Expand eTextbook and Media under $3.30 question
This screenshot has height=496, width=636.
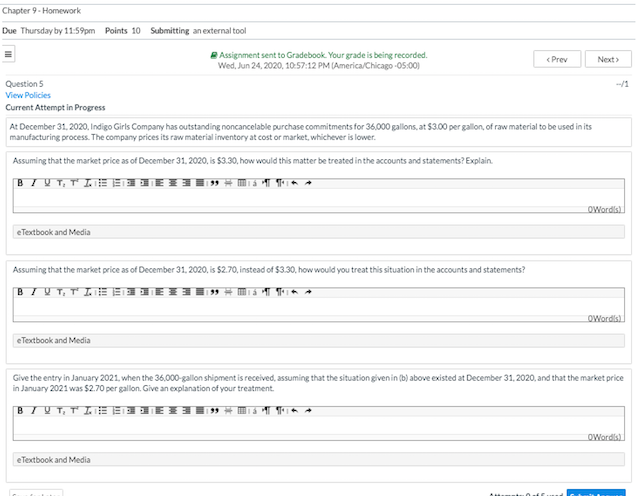(x=318, y=232)
